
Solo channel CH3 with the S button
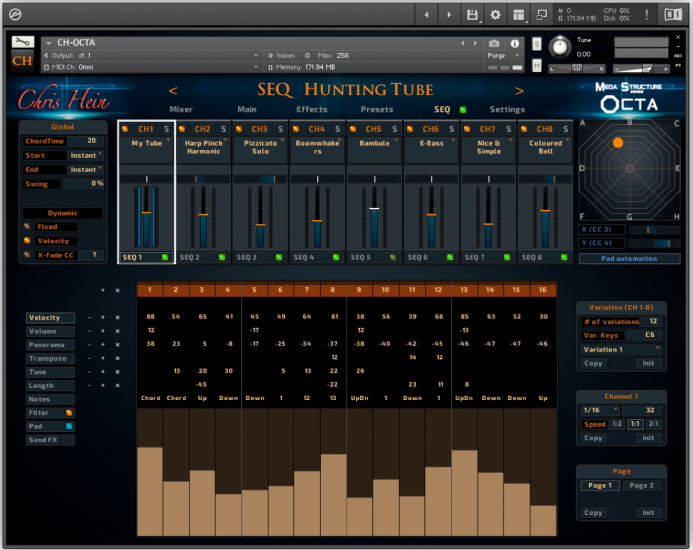(281, 129)
